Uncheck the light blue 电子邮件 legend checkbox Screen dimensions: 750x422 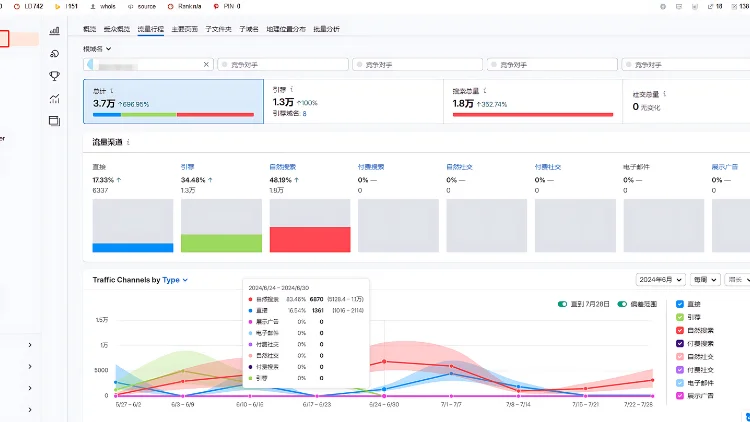point(680,383)
